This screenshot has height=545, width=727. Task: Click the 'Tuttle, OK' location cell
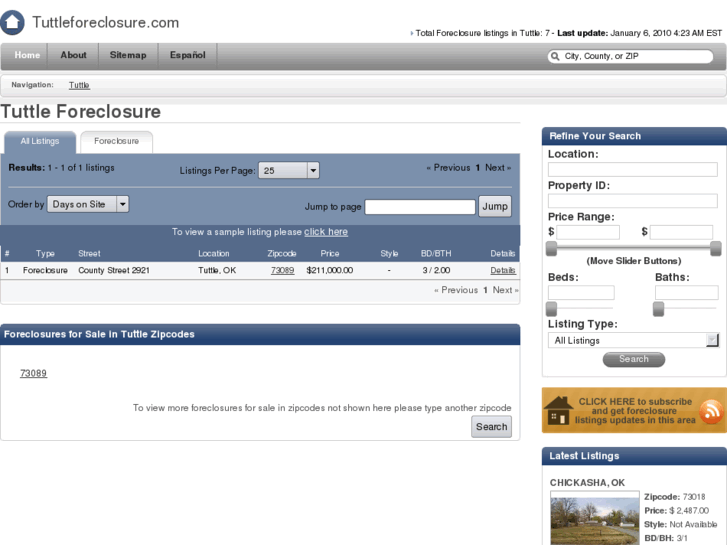pos(217,270)
